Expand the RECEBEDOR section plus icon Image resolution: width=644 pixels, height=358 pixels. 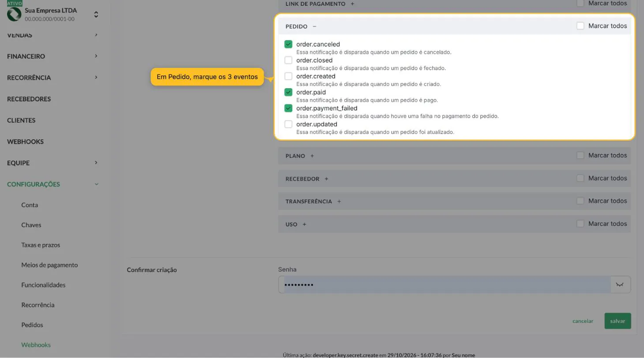[326, 179]
